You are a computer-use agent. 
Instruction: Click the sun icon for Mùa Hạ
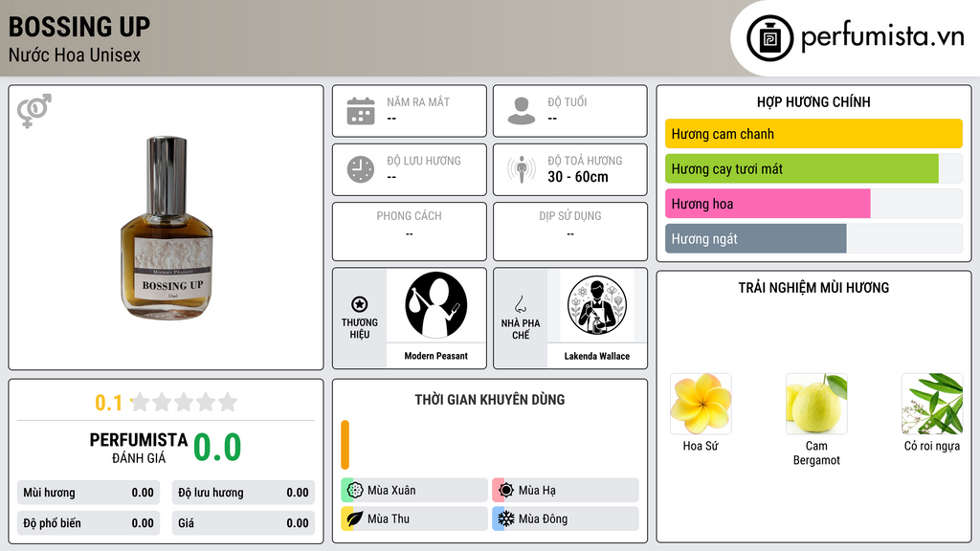tap(506, 491)
